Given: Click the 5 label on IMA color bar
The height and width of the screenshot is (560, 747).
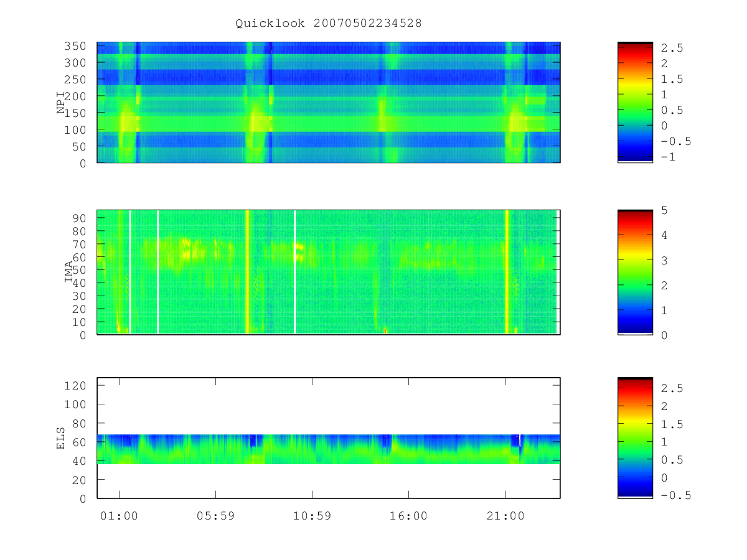Looking at the screenshot, I should pyautogui.click(x=665, y=210).
